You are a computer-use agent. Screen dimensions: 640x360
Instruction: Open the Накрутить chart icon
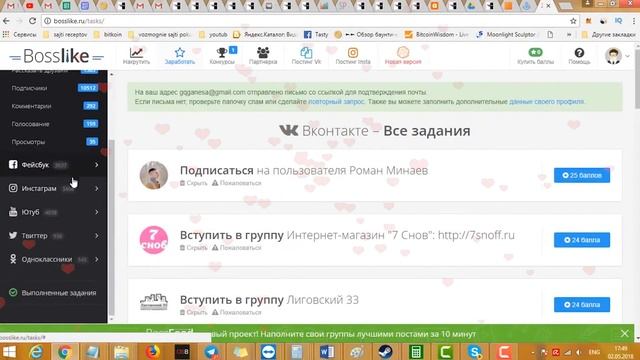coord(136,53)
